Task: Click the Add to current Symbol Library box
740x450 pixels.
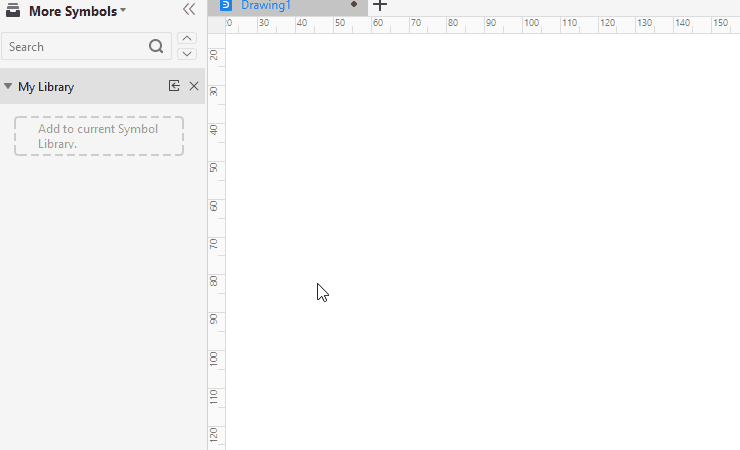Action: click(99, 136)
